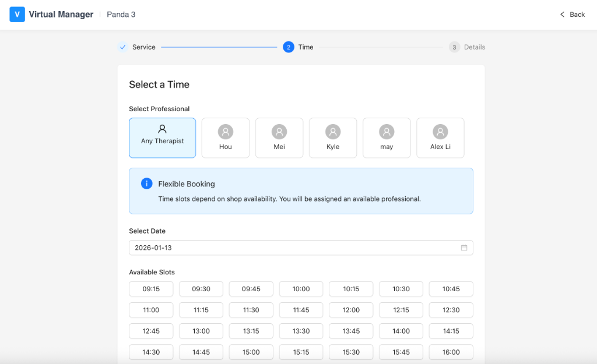Choose the 15:45 time
The height and width of the screenshot is (364, 597).
[401, 352]
